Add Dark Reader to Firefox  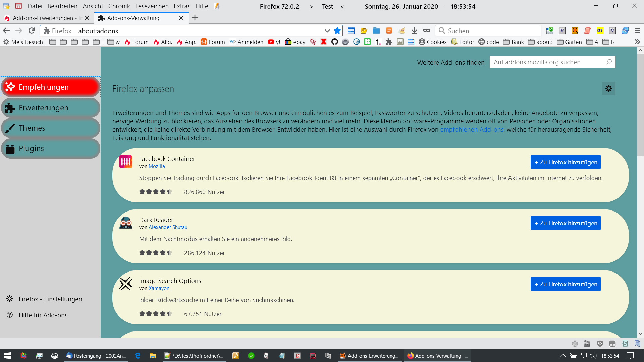click(566, 223)
